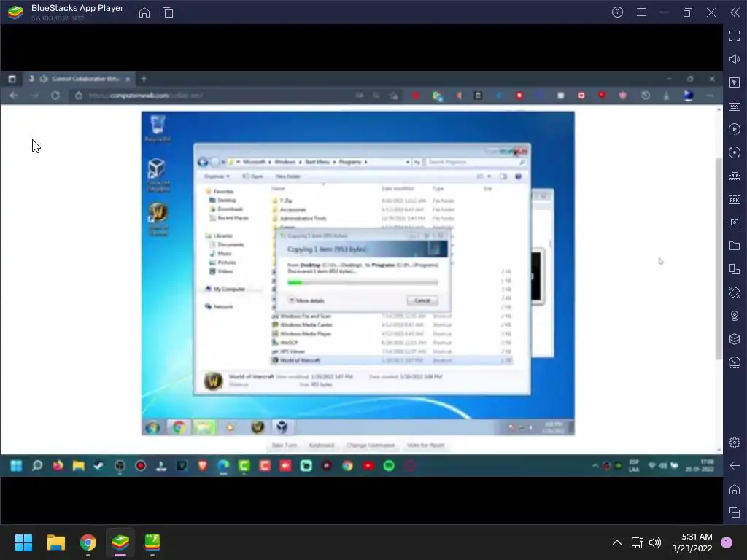This screenshot has width=747, height=560.
Task: Go to Android home from the sidebar
Action: tap(735, 489)
